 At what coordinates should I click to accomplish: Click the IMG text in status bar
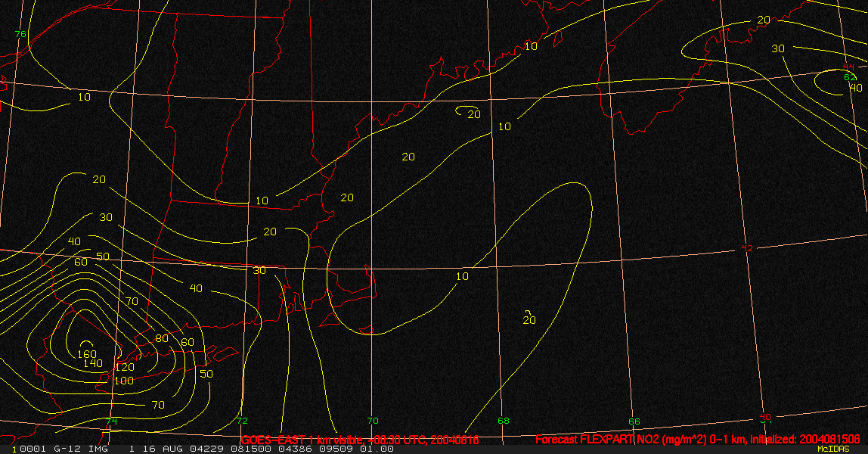pyautogui.click(x=98, y=449)
